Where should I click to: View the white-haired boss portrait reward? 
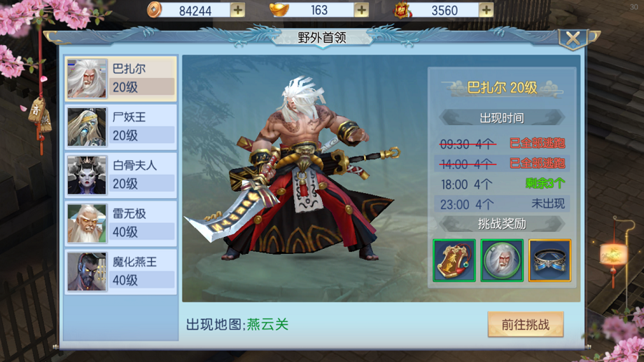[502, 260]
